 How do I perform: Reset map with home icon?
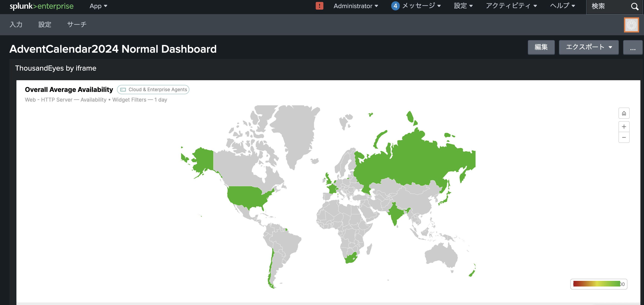pyautogui.click(x=624, y=113)
